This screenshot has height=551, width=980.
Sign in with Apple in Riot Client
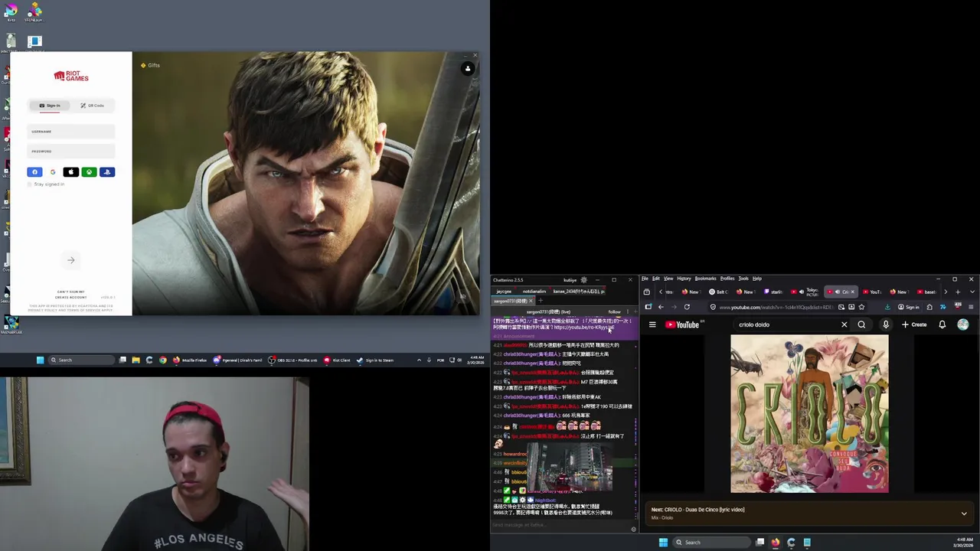70,172
